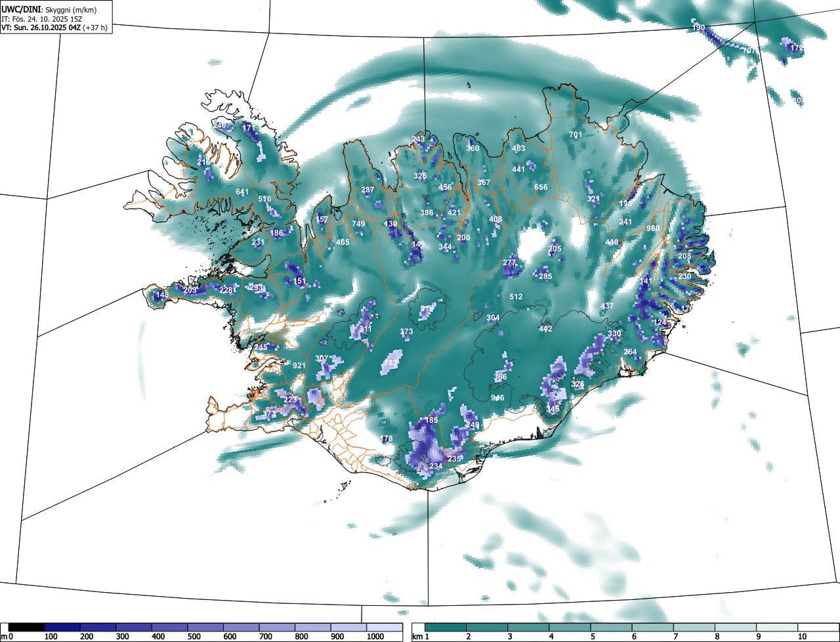Click the map value 186
Image resolution: width=840 pixels, height=642 pixels.
[x=277, y=232]
